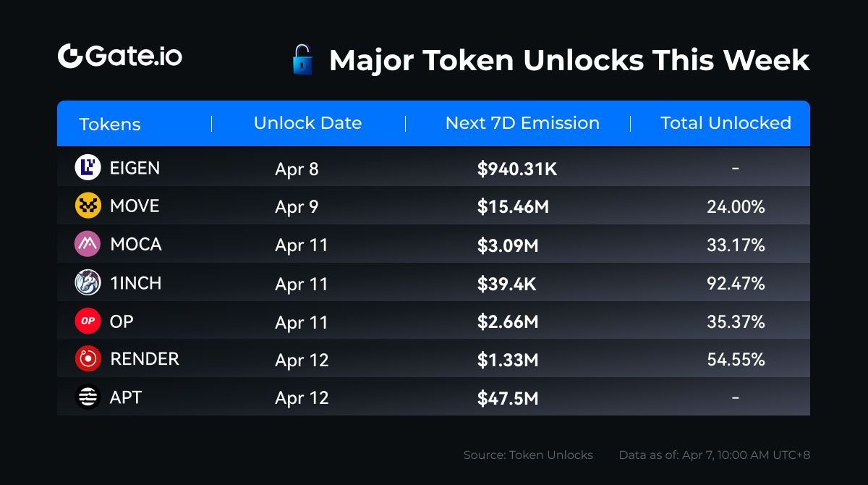The width and height of the screenshot is (868, 485).
Task: Click the Tokens column header
Action: (x=110, y=124)
